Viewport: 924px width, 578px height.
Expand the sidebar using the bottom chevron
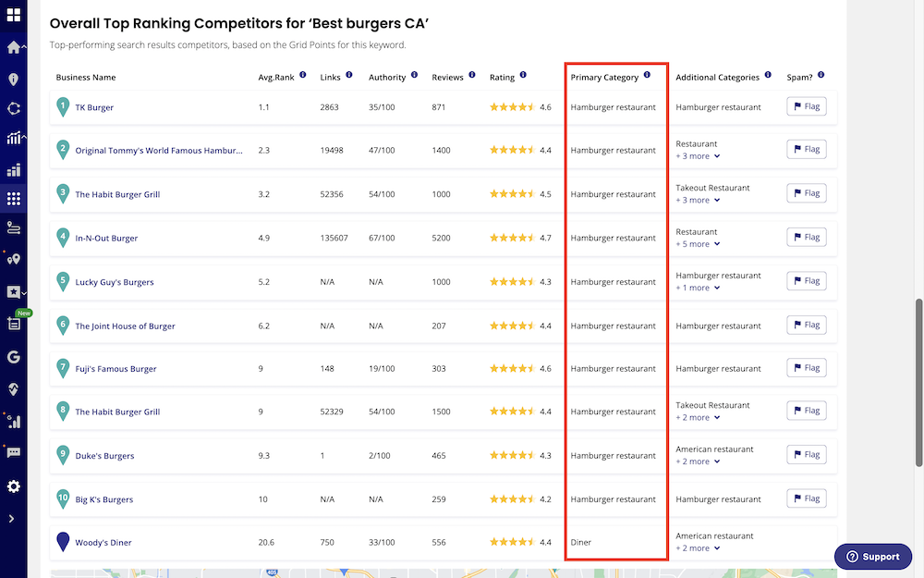(12, 518)
